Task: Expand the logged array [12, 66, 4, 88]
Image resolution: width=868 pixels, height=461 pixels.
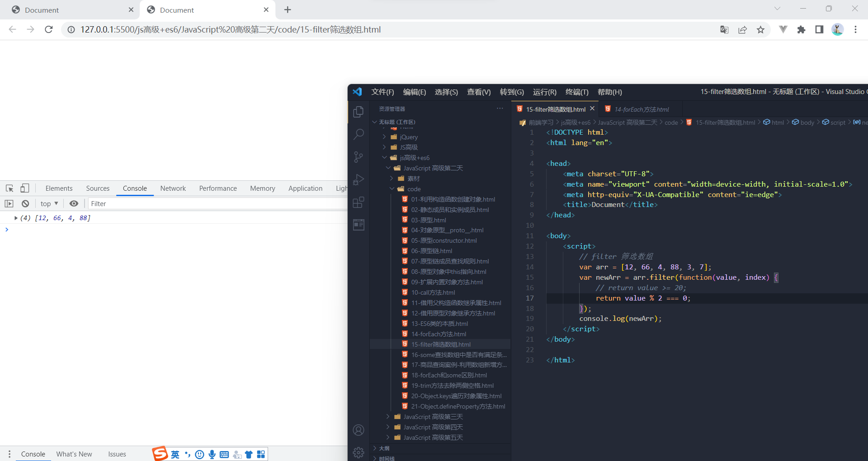Action: point(15,218)
